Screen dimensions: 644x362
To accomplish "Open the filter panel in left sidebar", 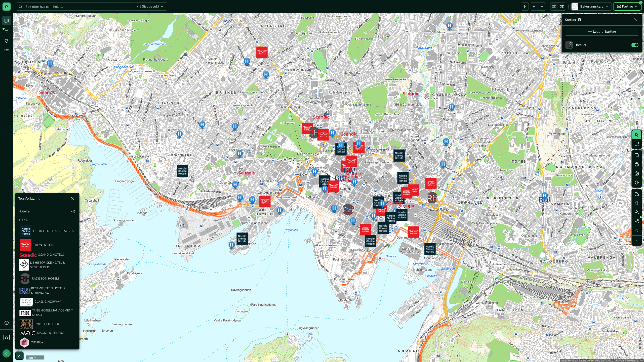I will (7, 31).
